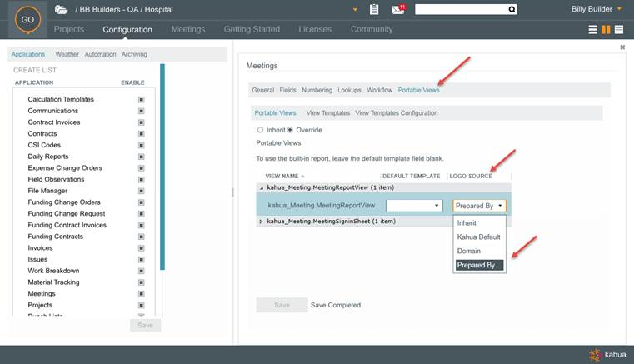The width and height of the screenshot is (634, 364).
Task: Select the Inherit radio button
Action: (260, 130)
